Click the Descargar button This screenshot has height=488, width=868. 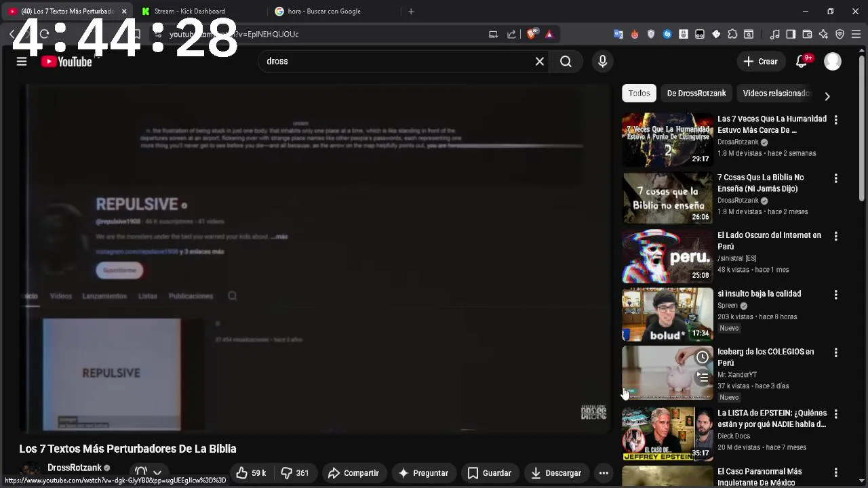point(556,473)
